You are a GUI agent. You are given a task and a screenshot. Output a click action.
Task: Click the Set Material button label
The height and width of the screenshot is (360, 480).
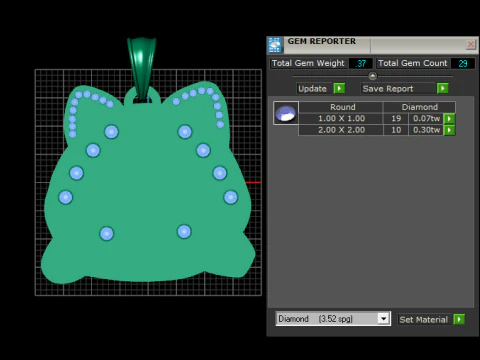point(424,320)
